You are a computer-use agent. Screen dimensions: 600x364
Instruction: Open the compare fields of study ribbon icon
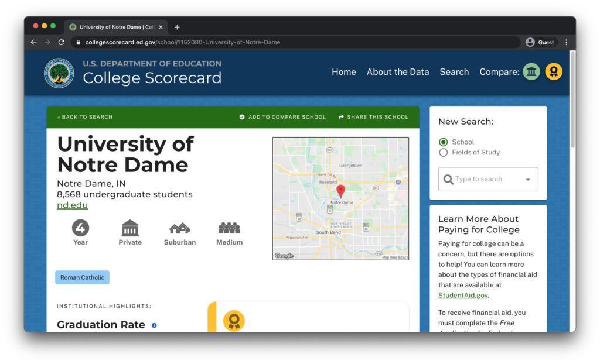point(554,71)
